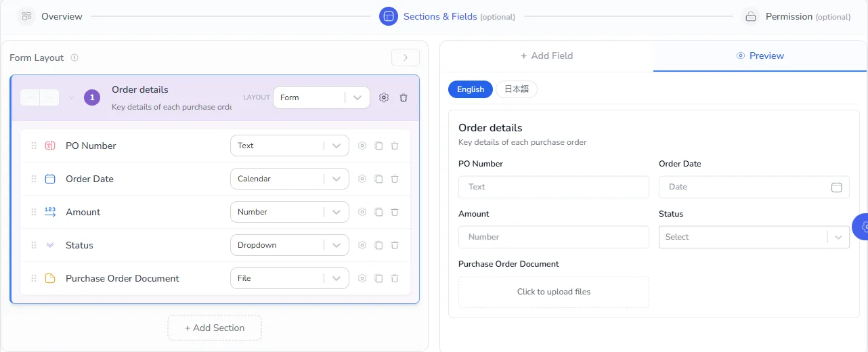Select 日本語 language preview
Image resolution: width=868 pixels, height=352 pixels.
coord(517,89)
